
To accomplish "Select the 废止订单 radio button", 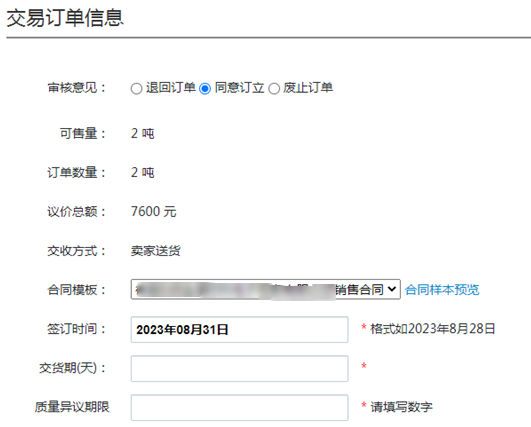I will pos(274,89).
